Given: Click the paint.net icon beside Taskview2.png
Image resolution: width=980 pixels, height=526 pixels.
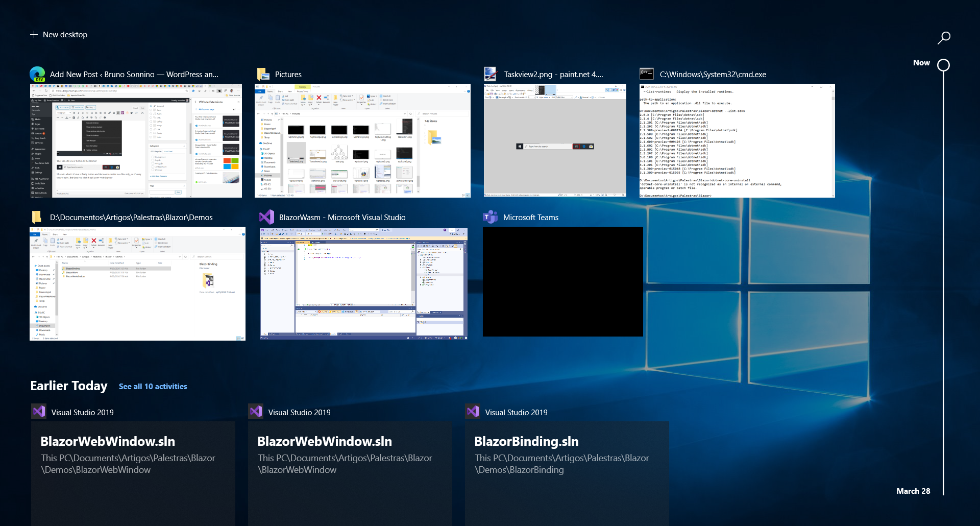Looking at the screenshot, I should [x=491, y=74].
